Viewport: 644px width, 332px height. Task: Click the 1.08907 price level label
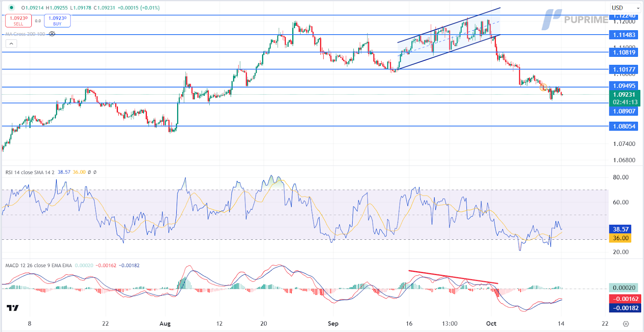624,111
